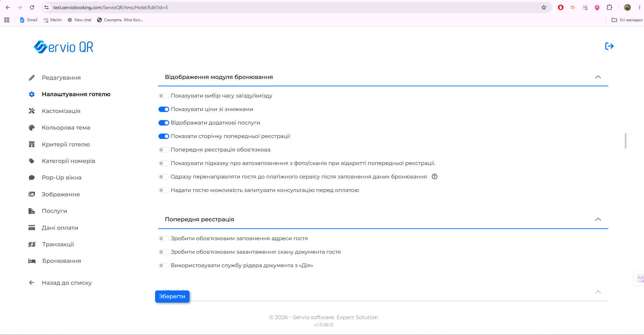Screen dimensions: 644x335
Task: Click the file icon beside Послуги
Action: (32, 211)
